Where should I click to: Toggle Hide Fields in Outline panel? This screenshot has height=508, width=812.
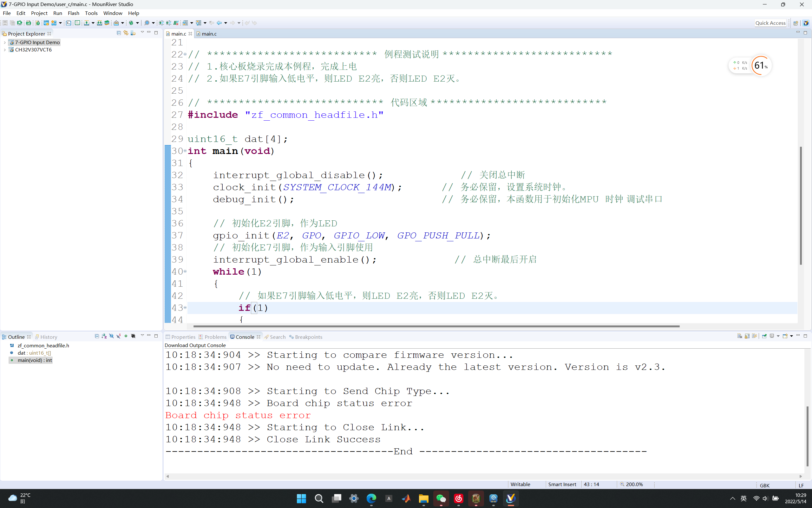(111, 336)
